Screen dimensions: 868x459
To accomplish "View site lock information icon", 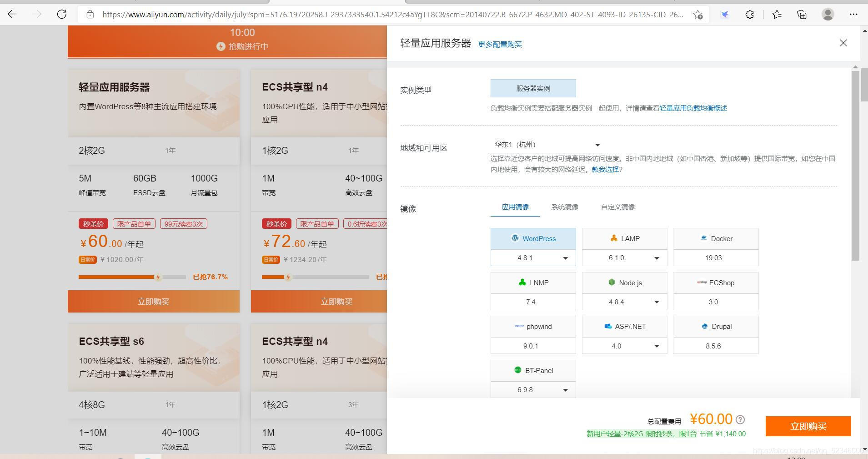I will click(90, 15).
